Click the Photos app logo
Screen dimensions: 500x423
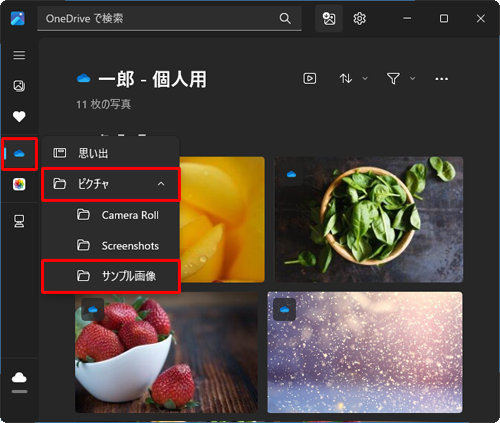pyautogui.click(x=17, y=18)
